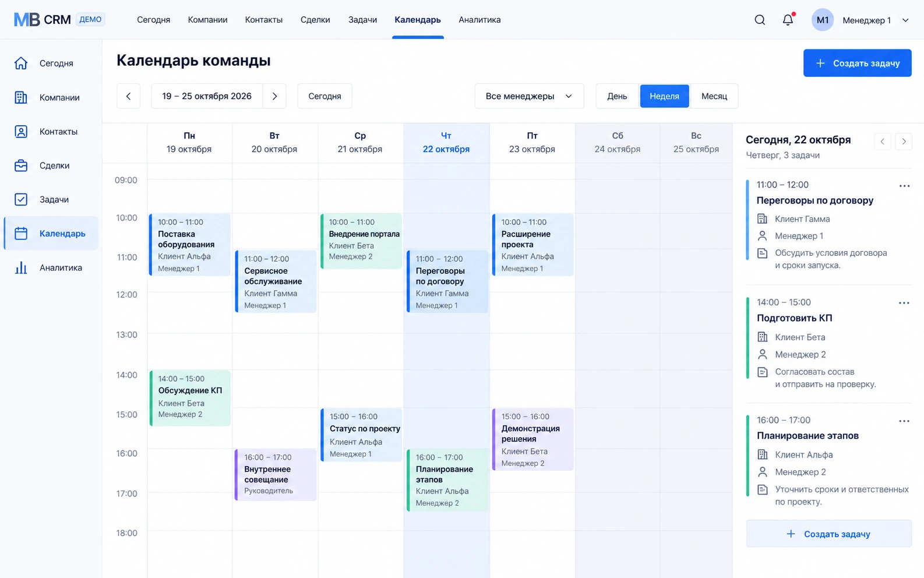924x578 pixels.
Task: Jump to today with Сегодня button
Action: pyautogui.click(x=325, y=96)
